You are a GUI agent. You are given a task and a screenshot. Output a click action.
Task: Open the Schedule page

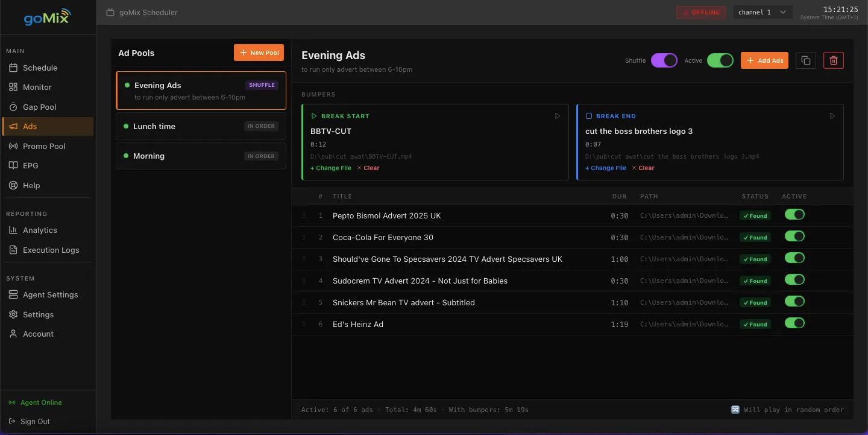click(48, 68)
